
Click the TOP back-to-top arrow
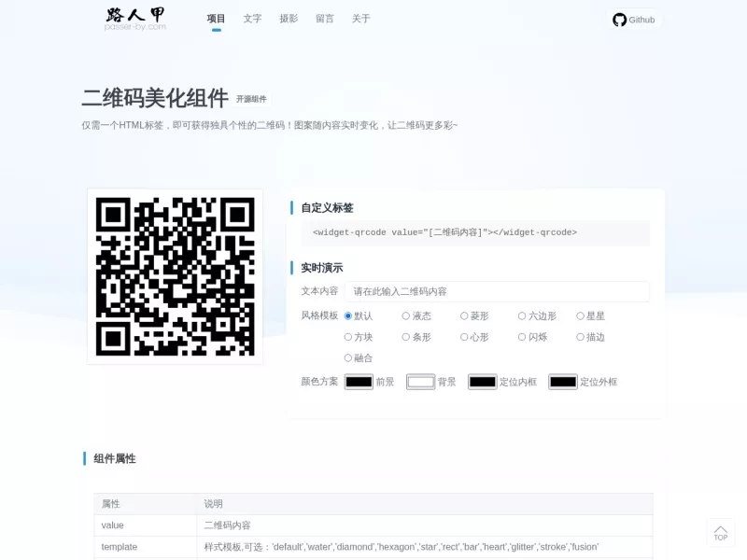tap(720, 533)
